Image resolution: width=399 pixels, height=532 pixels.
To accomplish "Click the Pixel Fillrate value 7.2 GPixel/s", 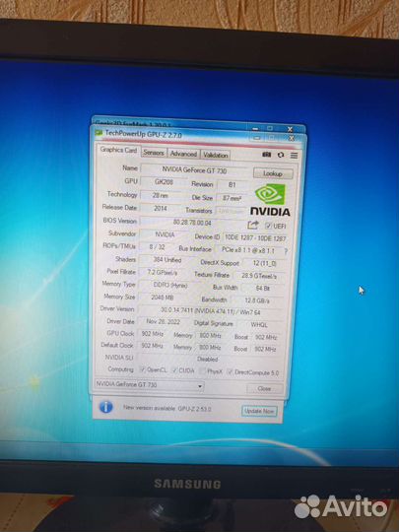I will click(x=163, y=273).
